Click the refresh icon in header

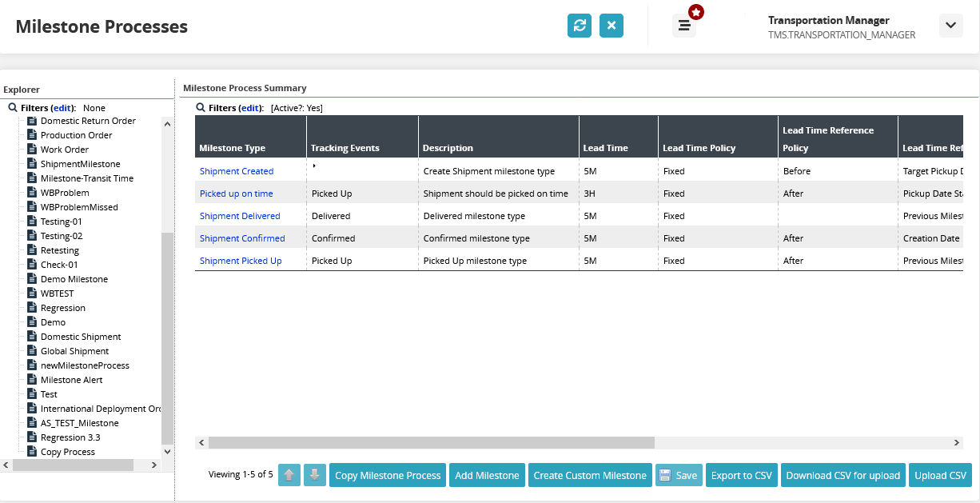pyautogui.click(x=580, y=26)
